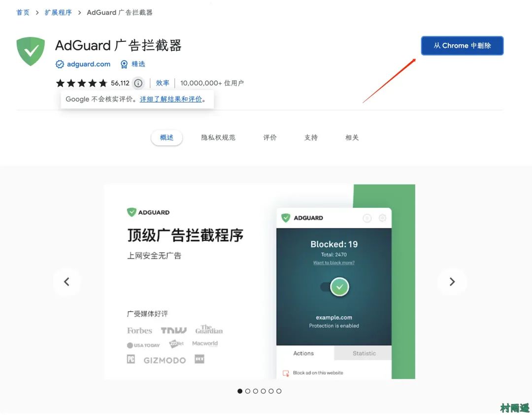The image size is (532, 415).
Task: Go to 首页 in breadcrumb
Action: point(23,12)
